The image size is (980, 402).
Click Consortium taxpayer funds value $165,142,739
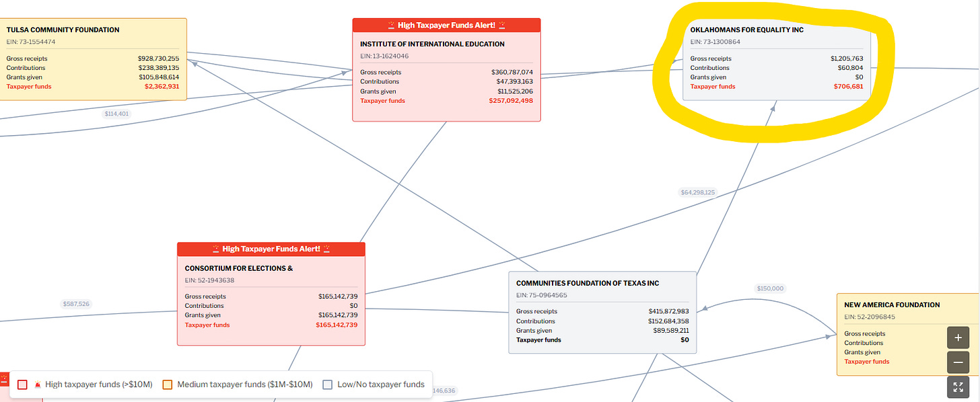click(x=337, y=325)
